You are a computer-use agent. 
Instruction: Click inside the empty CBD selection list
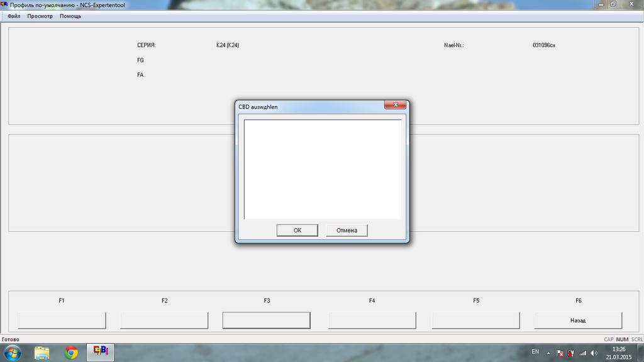tap(322, 168)
